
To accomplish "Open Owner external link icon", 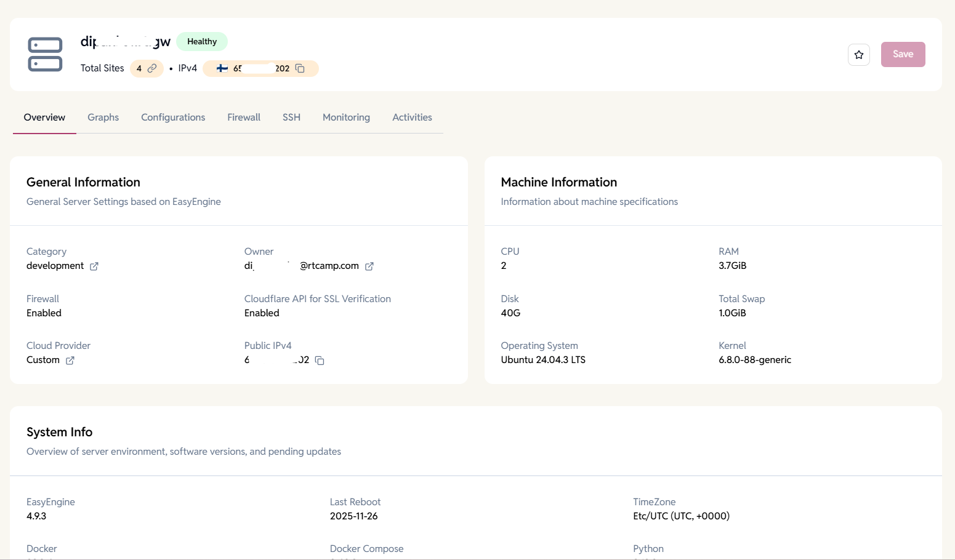I will click(369, 266).
